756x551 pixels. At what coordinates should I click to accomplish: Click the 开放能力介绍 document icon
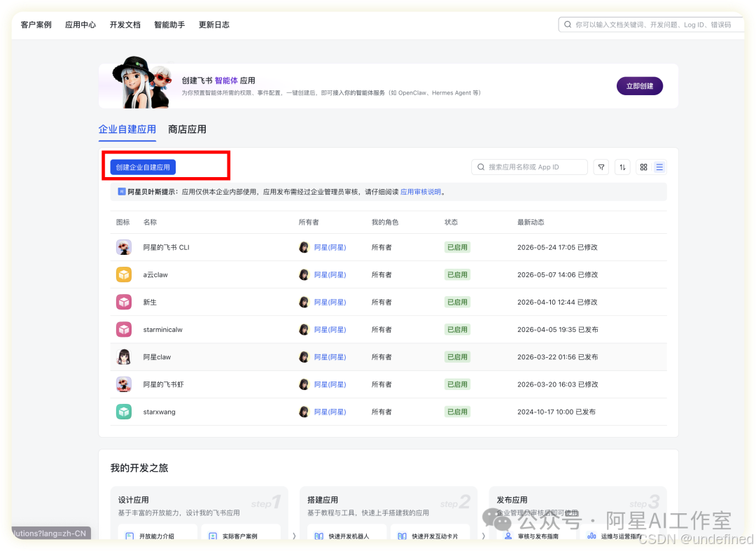coord(129,536)
